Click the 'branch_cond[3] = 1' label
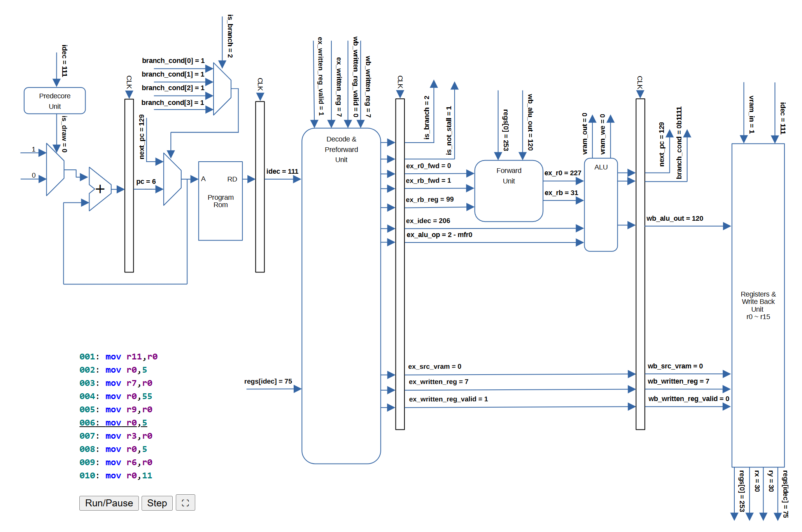 coord(173,103)
